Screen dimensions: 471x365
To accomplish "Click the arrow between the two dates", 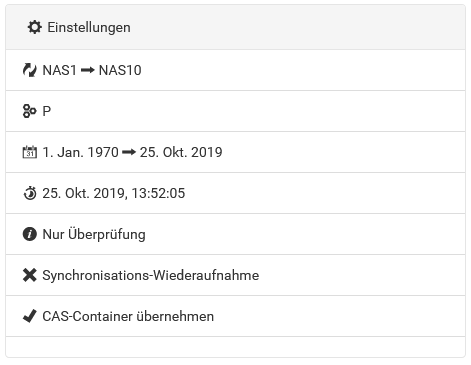I will click(x=129, y=152).
